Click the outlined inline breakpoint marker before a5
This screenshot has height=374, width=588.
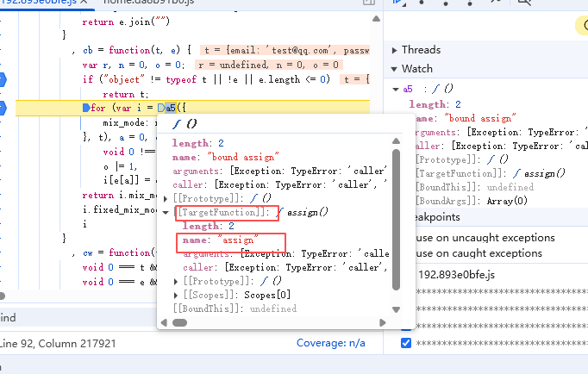click(x=161, y=108)
